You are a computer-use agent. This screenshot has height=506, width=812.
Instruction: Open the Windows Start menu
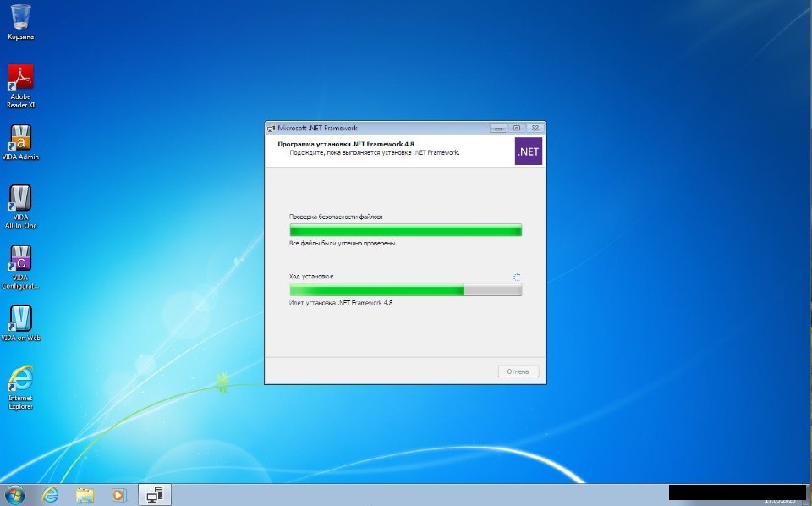pyautogui.click(x=14, y=495)
